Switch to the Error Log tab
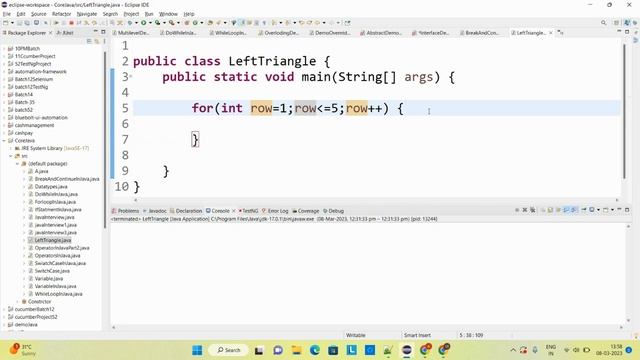The width and height of the screenshot is (640, 360). [275, 211]
